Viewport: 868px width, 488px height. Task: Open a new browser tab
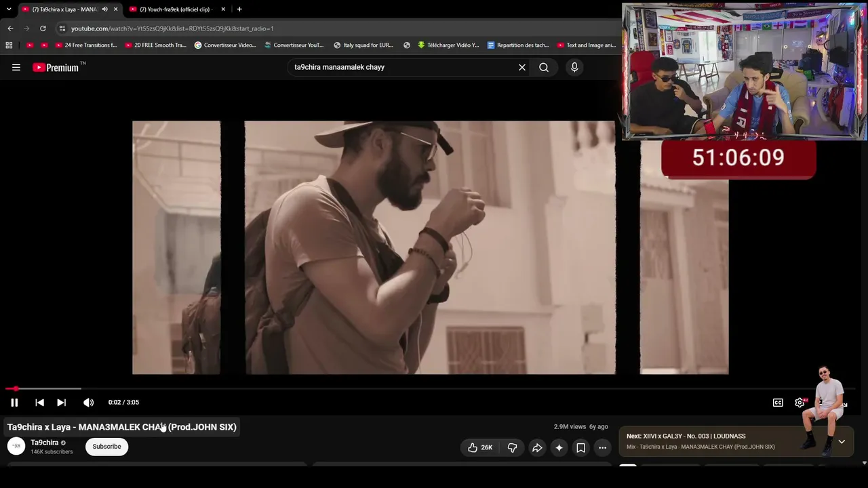[x=239, y=9]
